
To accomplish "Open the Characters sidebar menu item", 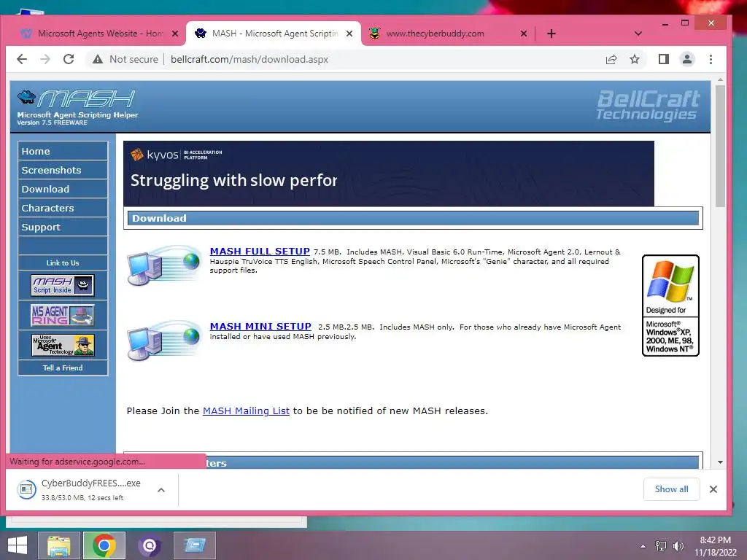I will [x=63, y=208].
